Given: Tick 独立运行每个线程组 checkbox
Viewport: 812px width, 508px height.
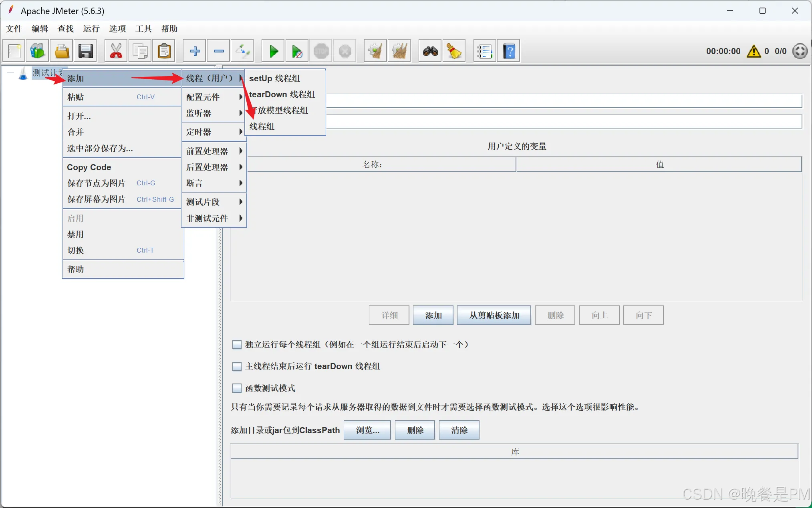Looking at the screenshot, I should 237,345.
